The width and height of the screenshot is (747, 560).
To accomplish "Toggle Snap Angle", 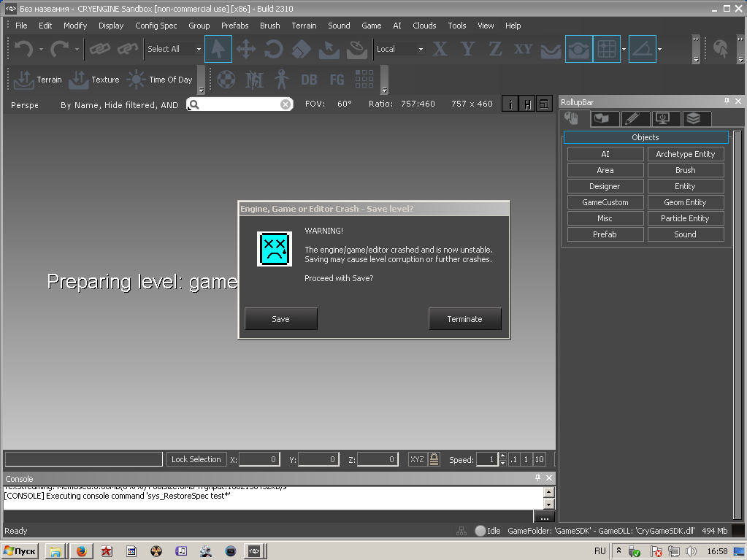I will coord(642,49).
